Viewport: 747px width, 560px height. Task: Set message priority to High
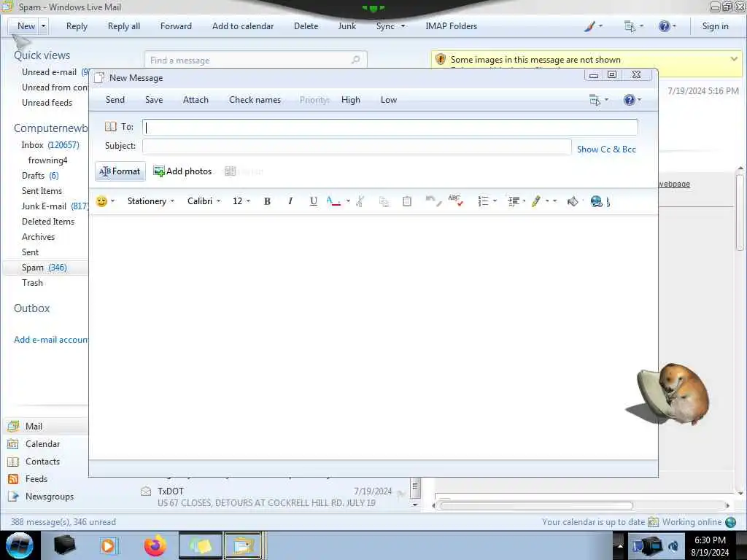[x=351, y=100]
